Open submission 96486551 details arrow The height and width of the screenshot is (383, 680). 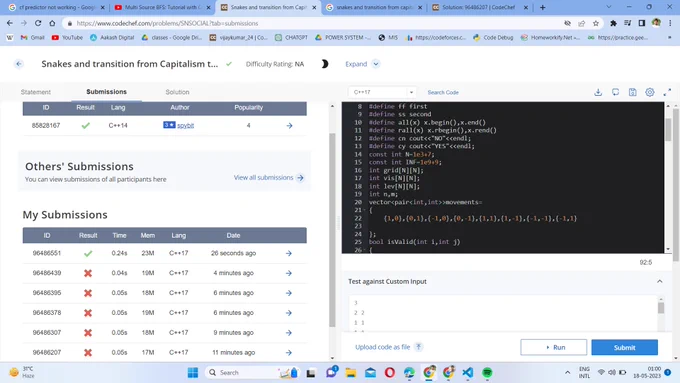[289, 253]
